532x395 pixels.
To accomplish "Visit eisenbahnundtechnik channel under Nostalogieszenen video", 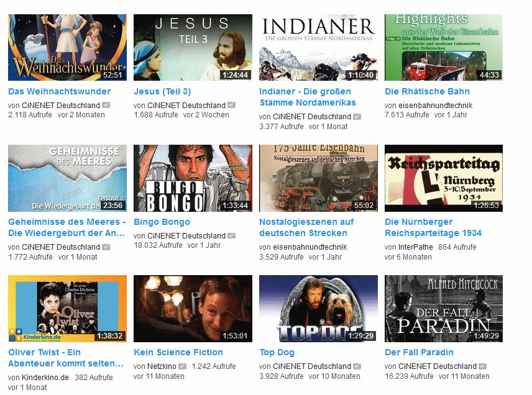I will pyautogui.click(x=310, y=247).
